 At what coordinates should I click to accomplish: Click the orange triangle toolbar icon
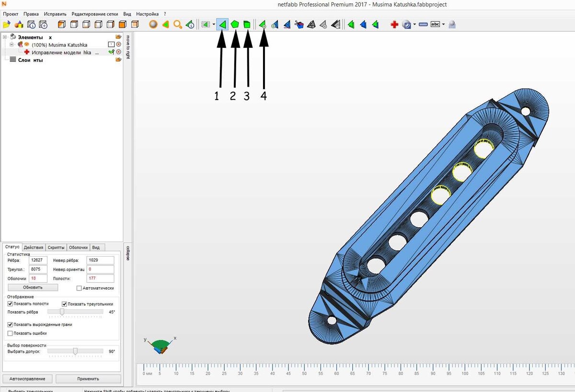pyautogui.click(x=165, y=24)
